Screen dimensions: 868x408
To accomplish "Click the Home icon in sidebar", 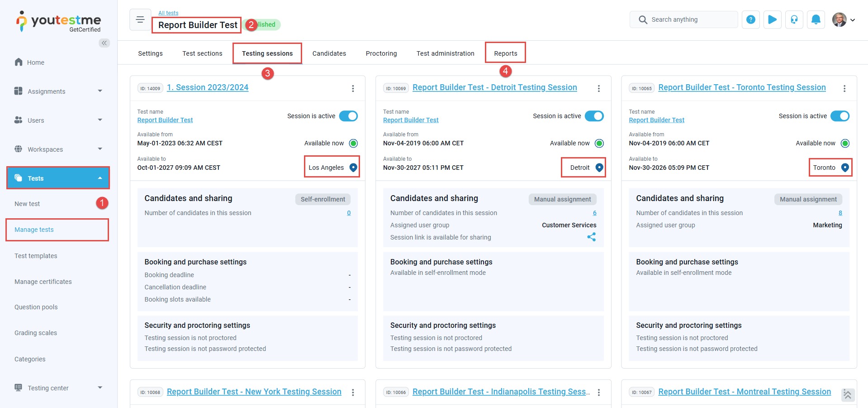I will (x=19, y=62).
